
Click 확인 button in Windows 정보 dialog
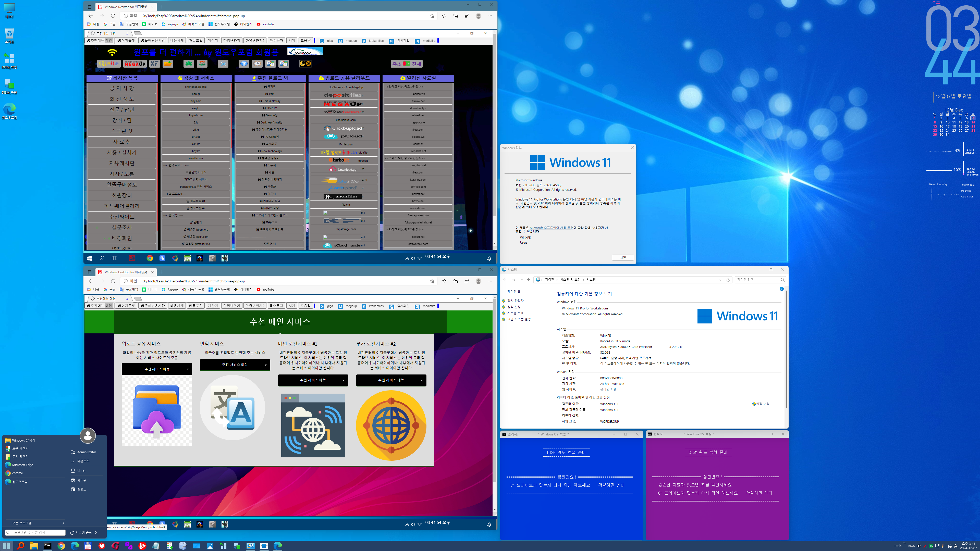coord(623,257)
